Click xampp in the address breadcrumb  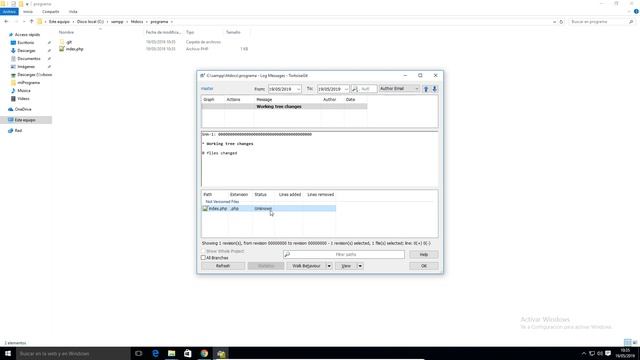pyautogui.click(x=117, y=22)
